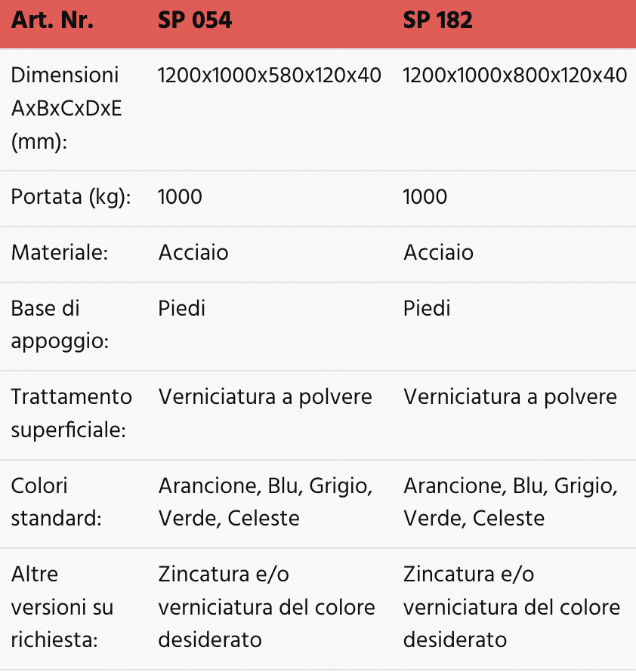
Task: Select the SP 054 column header
Action: (x=195, y=20)
